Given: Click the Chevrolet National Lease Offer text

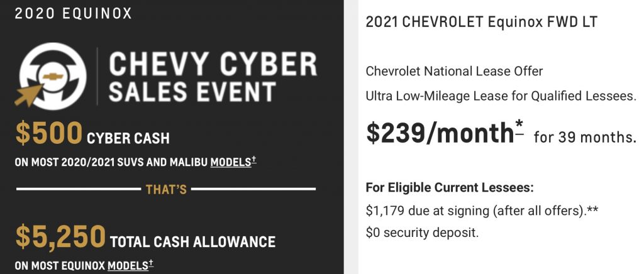Looking at the screenshot, I should (454, 72).
